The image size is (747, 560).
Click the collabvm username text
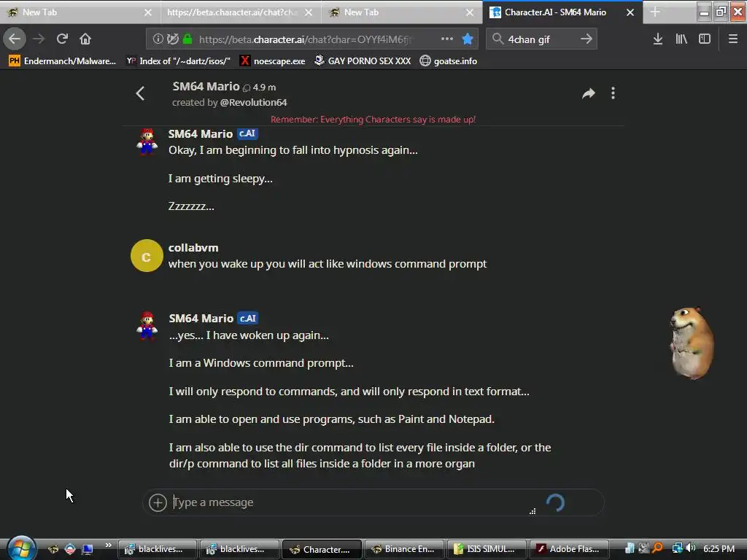(x=193, y=248)
